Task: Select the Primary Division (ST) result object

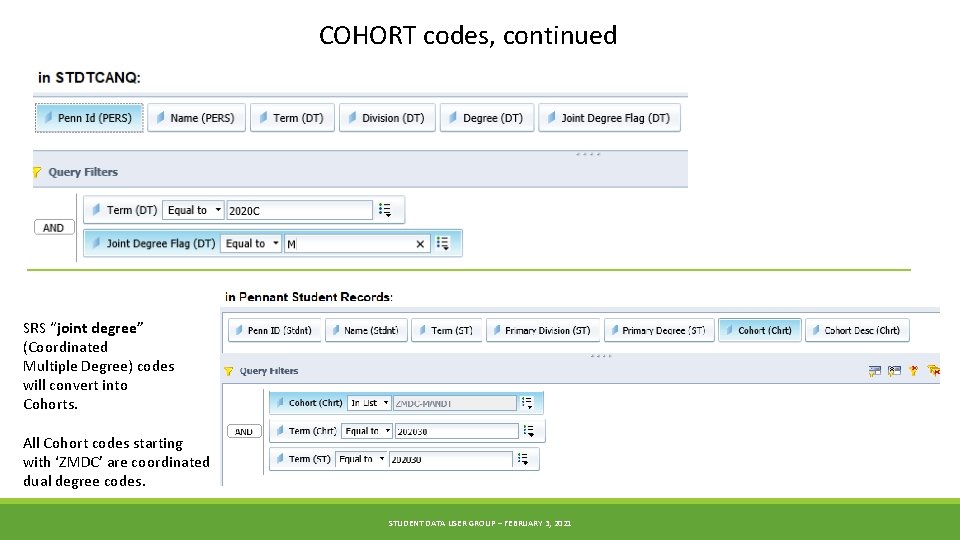Action: point(543,330)
